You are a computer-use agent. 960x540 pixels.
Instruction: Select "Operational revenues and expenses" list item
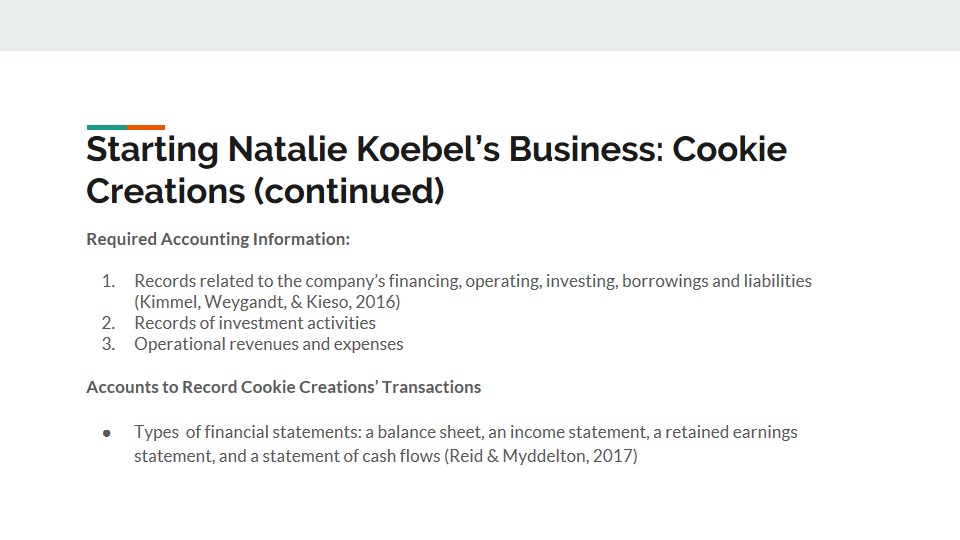[269, 344]
